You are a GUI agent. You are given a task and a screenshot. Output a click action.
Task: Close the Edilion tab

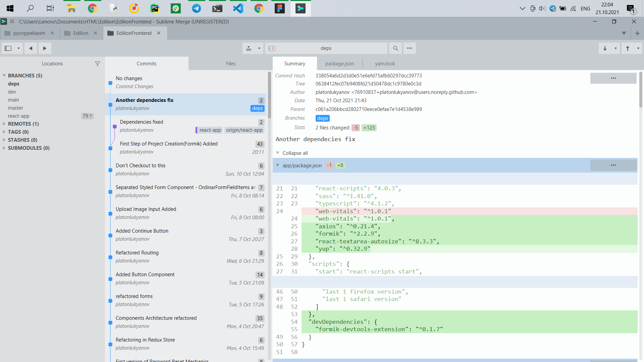point(95,33)
